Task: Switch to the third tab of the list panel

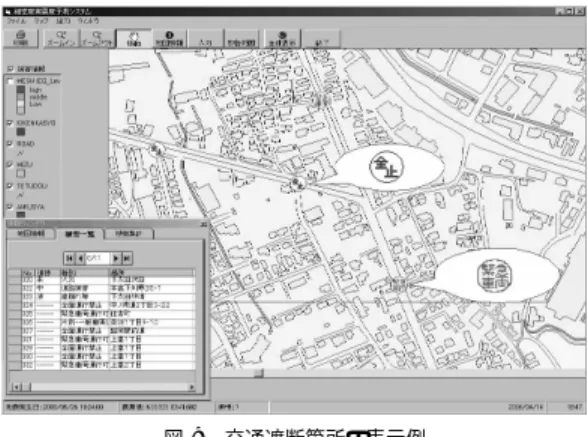Action: pos(129,234)
